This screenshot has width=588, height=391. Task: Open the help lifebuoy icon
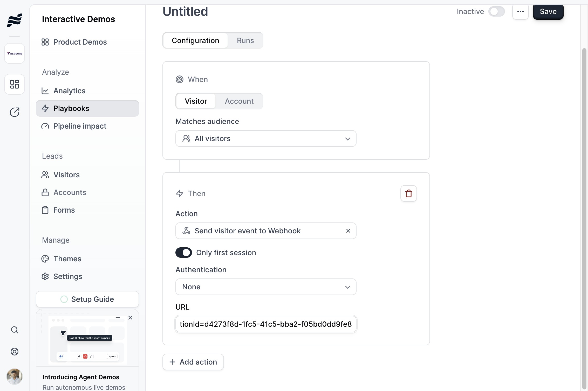point(15,352)
